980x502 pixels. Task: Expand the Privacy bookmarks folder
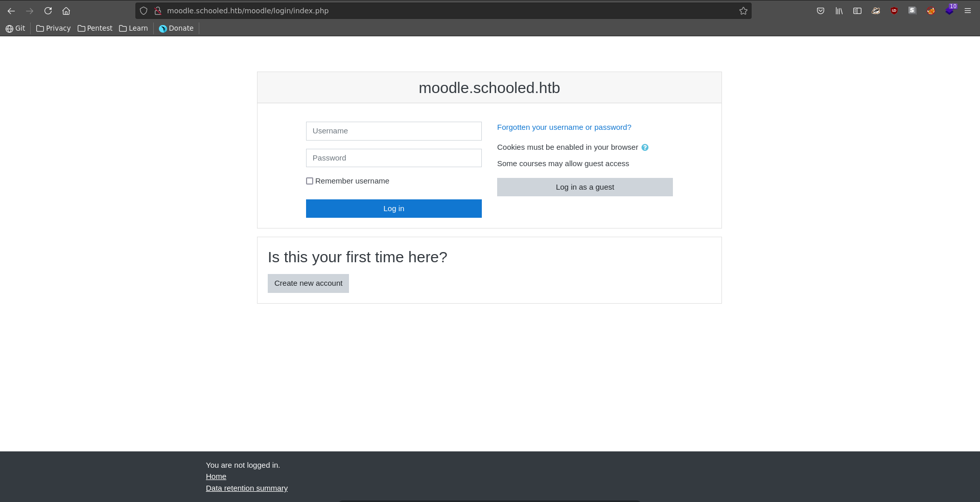pos(54,28)
